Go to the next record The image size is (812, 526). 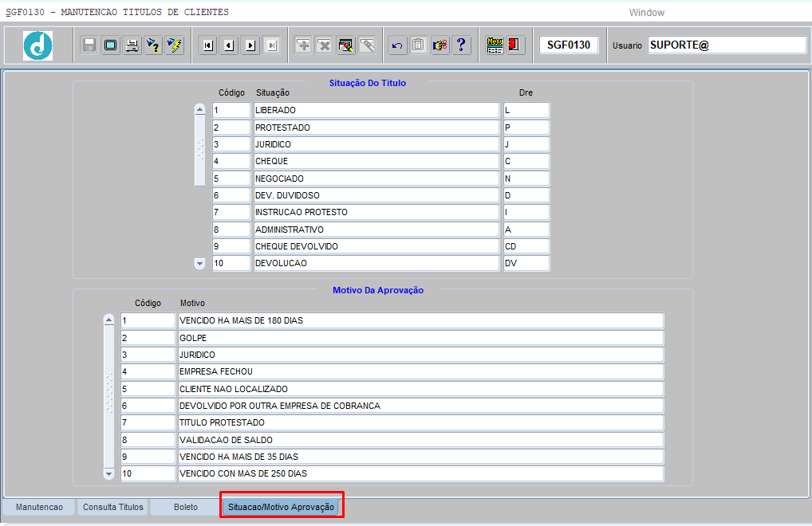pyautogui.click(x=250, y=45)
